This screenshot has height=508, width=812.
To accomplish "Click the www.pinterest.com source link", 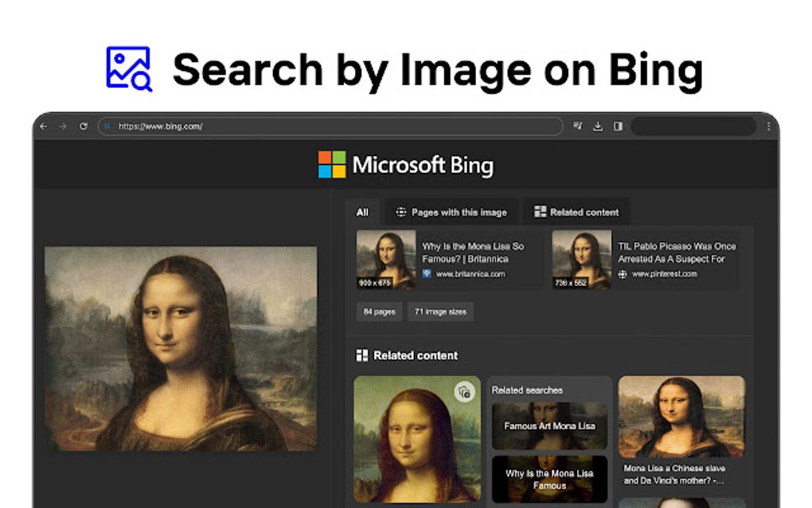I will [x=665, y=274].
